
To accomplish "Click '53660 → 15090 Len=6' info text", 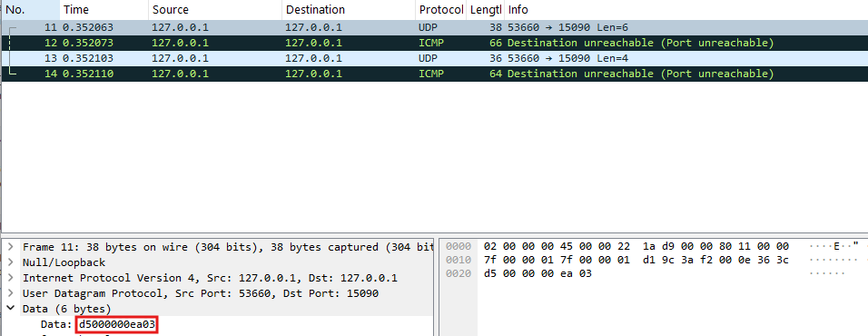I will pos(567,27).
